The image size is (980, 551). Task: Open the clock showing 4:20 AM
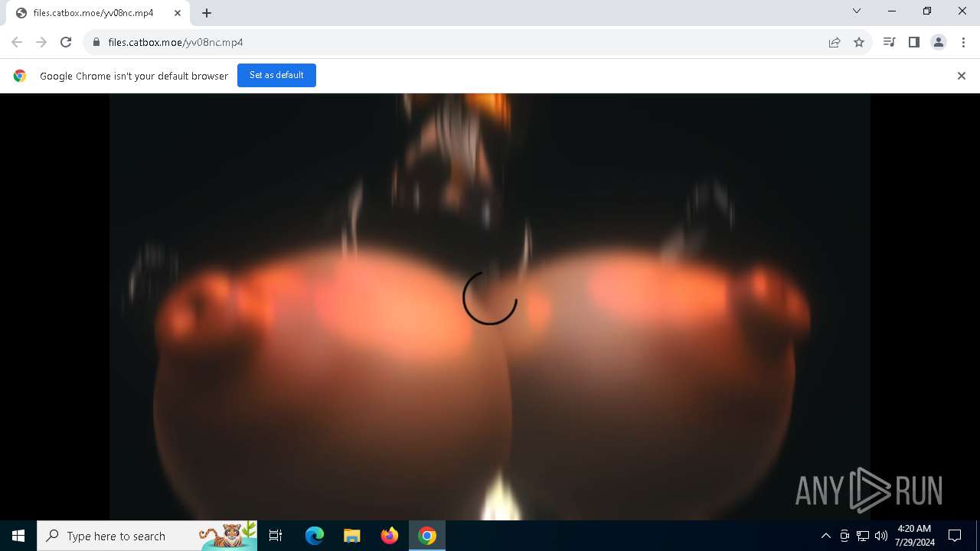coord(915,536)
